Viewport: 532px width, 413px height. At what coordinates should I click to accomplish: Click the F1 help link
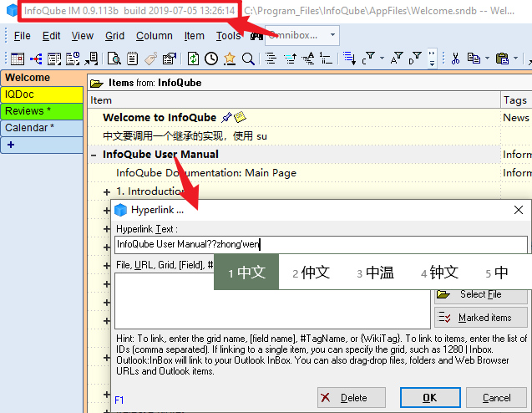click(x=119, y=400)
